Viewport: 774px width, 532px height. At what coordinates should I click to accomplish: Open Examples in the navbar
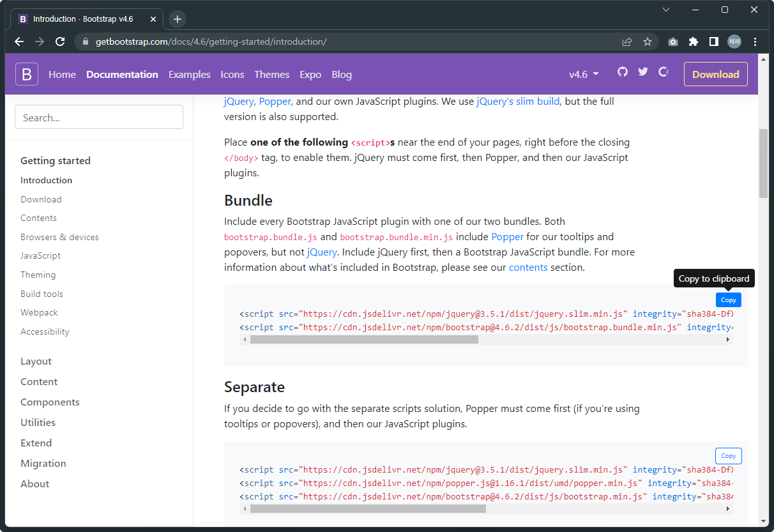190,74
